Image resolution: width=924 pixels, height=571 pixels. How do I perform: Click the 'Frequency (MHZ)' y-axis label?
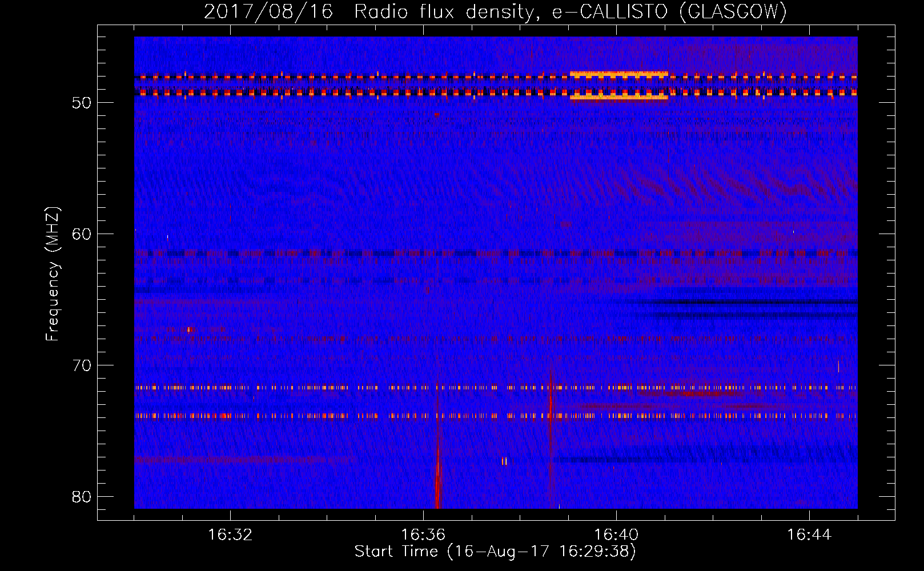pyautogui.click(x=53, y=274)
